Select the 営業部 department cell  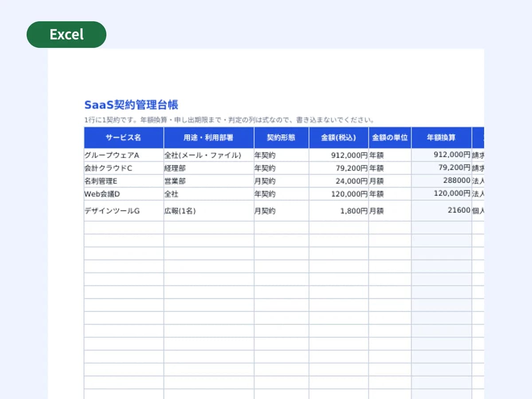[209, 181]
